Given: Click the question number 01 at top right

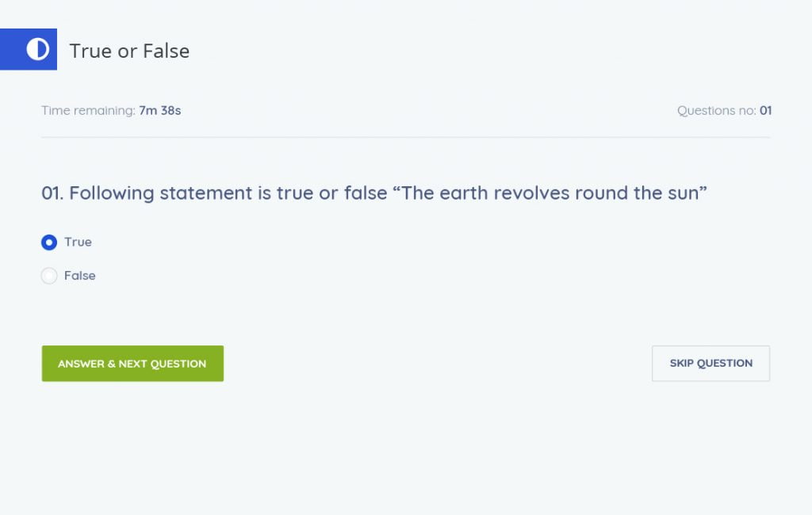Looking at the screenshot, I should point(765,111).
